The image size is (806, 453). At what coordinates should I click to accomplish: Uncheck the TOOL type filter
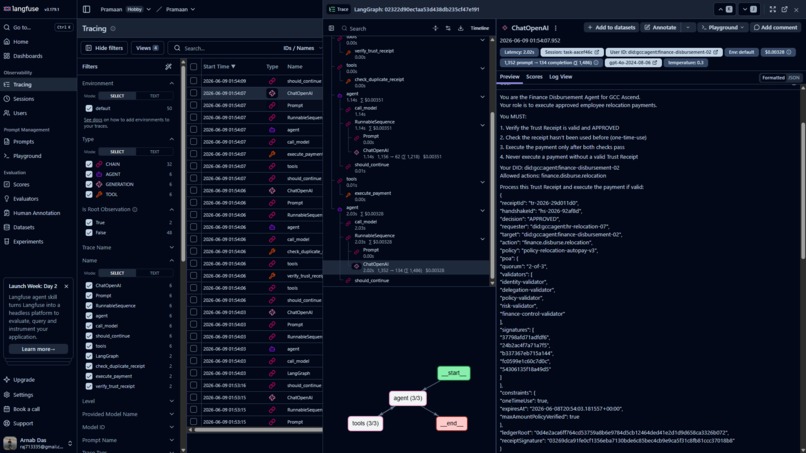click(x=89, y=194)
